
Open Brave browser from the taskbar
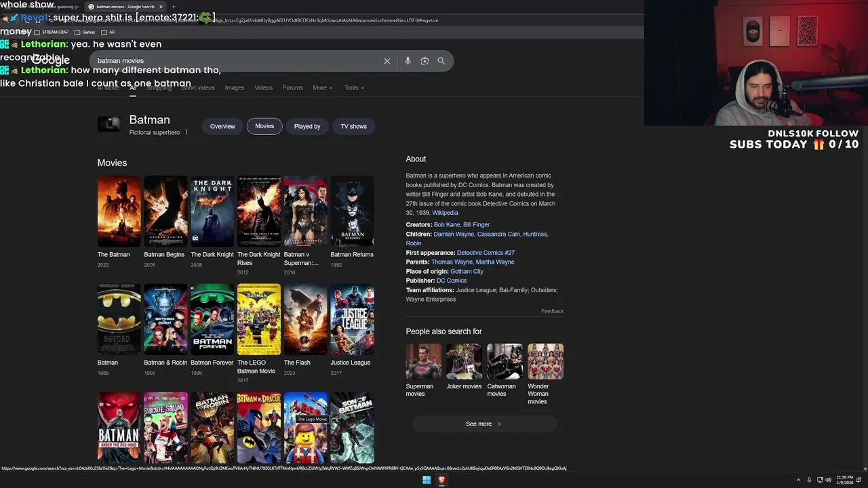[x=441, y=480]
